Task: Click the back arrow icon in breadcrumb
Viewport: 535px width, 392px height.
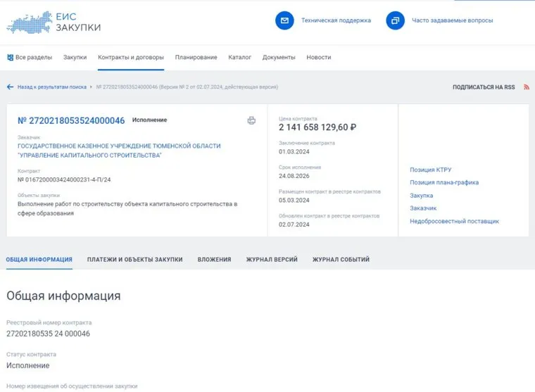Action: (x=10, y=87)
